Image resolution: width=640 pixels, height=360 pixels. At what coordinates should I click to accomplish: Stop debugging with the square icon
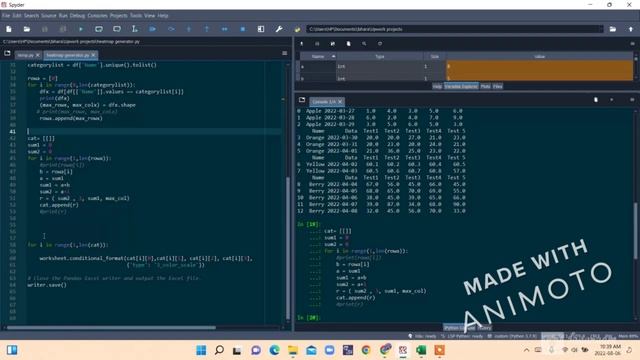point(243,29)
